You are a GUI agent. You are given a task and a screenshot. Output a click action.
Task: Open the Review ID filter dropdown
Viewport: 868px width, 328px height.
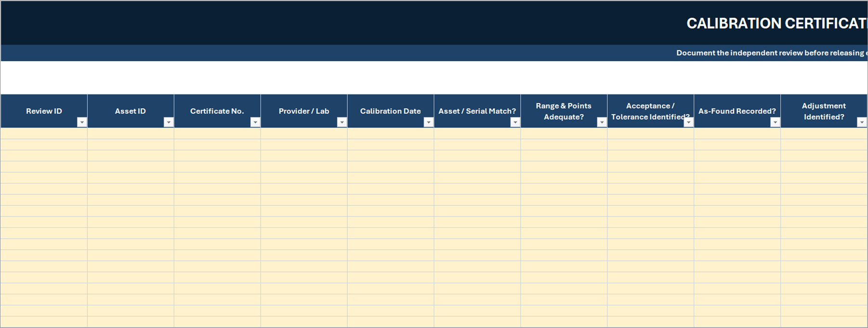[82, 123]
